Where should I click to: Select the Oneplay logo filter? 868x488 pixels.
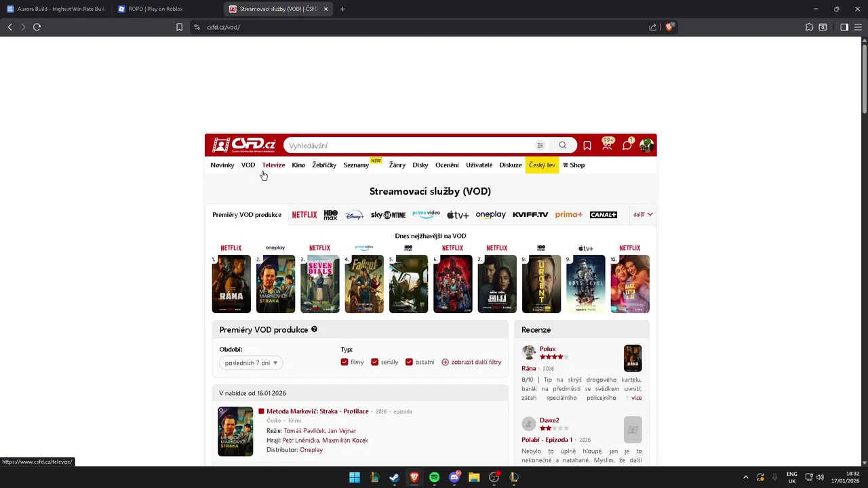[491, 215]
